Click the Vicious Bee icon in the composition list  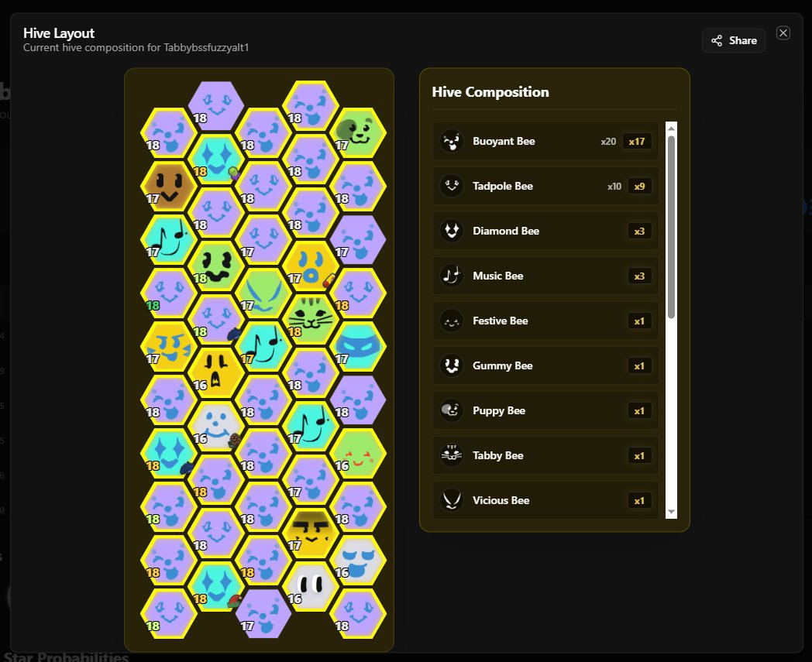click(452, 500)
